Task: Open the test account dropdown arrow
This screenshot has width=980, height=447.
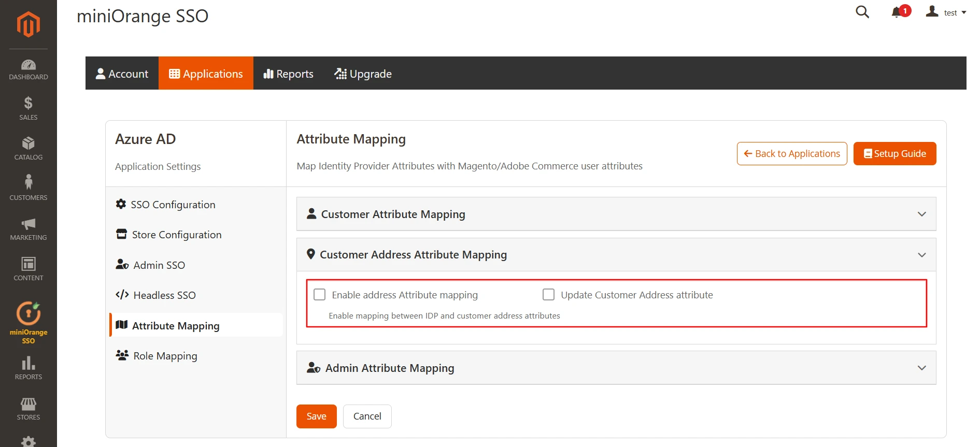Action: click(964, 12)
